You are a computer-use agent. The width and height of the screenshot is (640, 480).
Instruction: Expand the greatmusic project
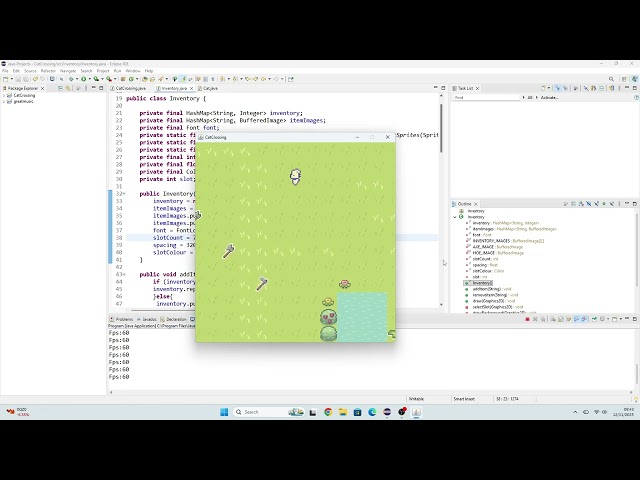click(x=4, y=102)
